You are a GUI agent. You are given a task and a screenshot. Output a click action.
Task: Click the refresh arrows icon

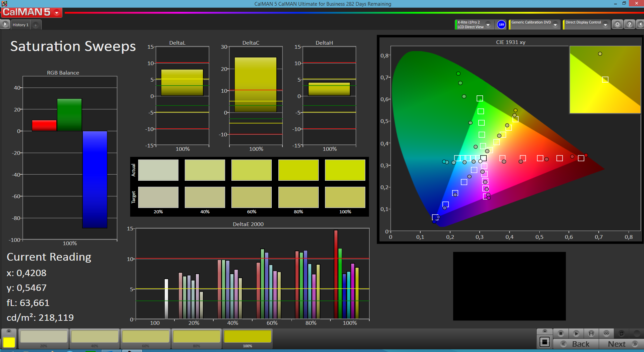pyautogui.click(x=621, y=334)
